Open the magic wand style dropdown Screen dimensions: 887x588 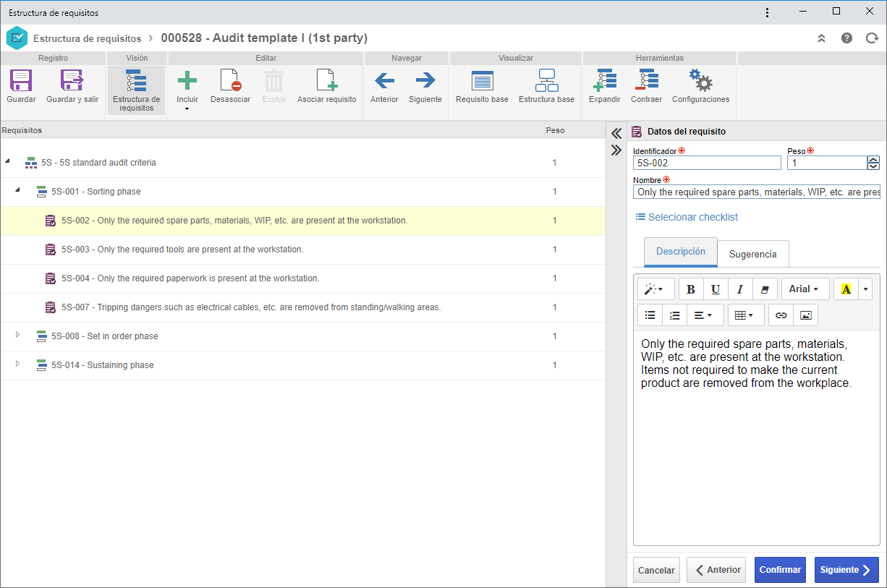[656, 289]
